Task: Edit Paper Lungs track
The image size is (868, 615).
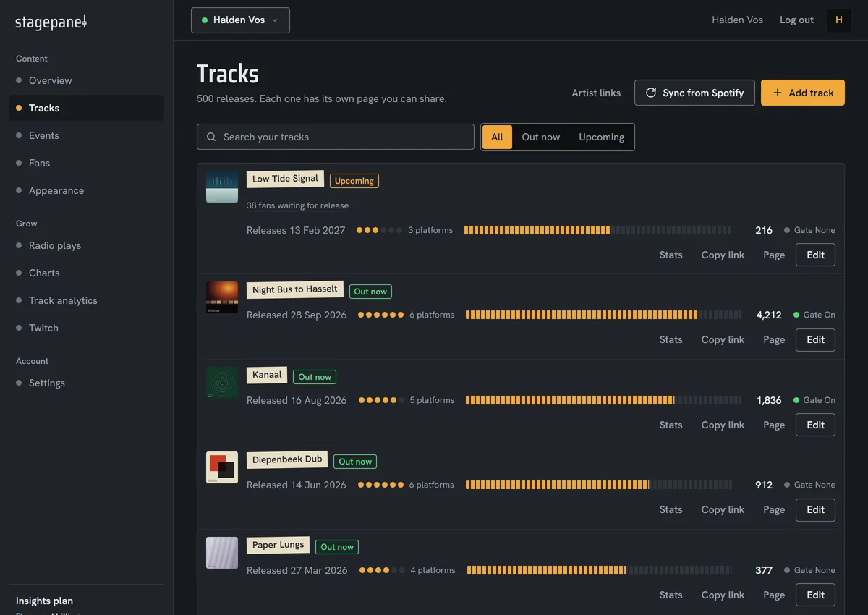Action: pyautogui.click(x=815, y=595)
